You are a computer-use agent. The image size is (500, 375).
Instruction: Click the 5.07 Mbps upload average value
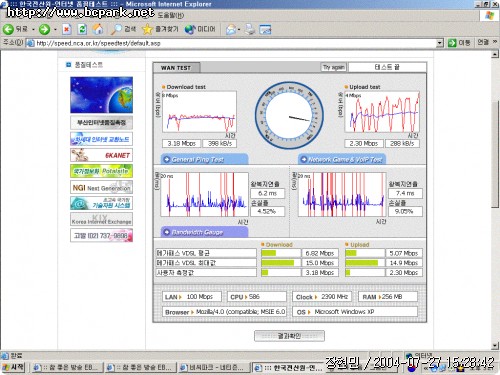pyautogui.click(x=404, y=253)
